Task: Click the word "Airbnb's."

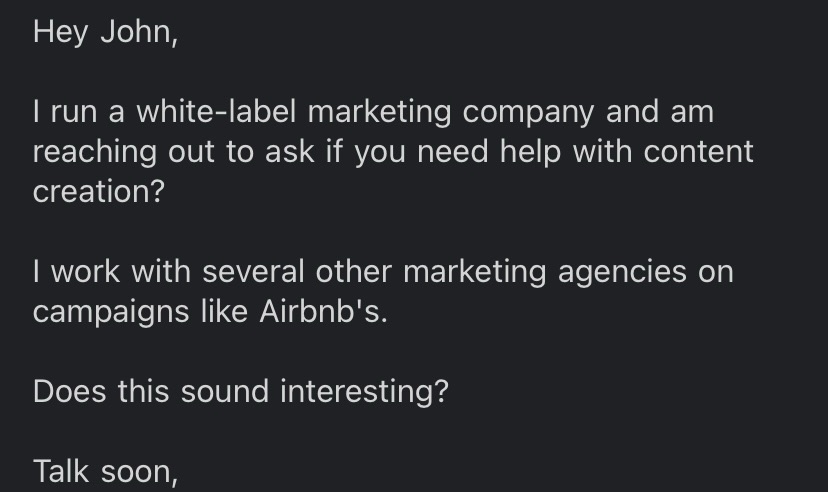Action: pos(322,311)
